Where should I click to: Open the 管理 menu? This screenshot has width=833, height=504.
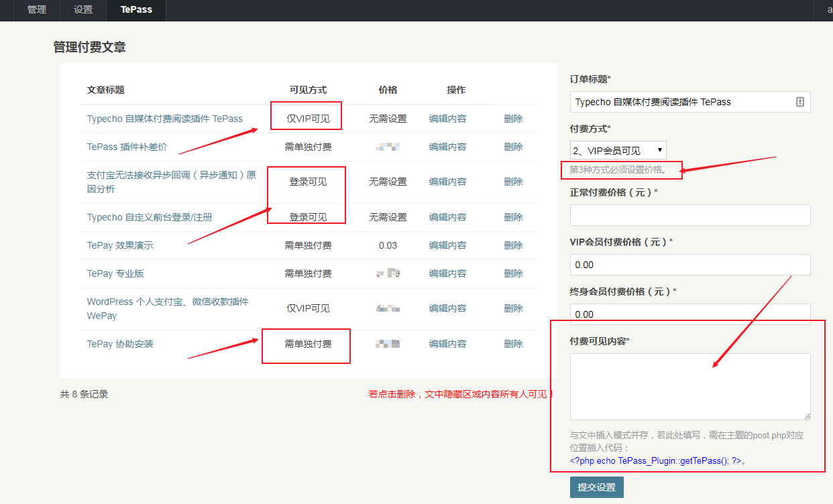pyautogui.click(x=37, y=10)
